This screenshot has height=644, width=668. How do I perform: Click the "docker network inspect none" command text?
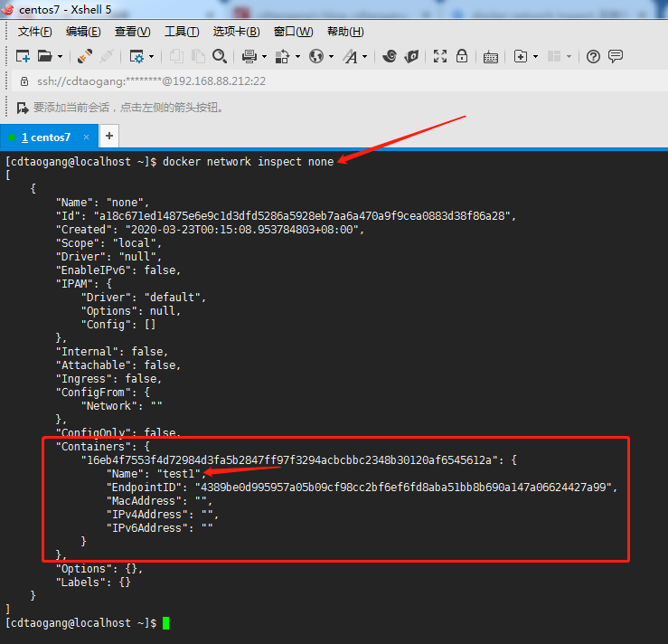coord(248,162)
